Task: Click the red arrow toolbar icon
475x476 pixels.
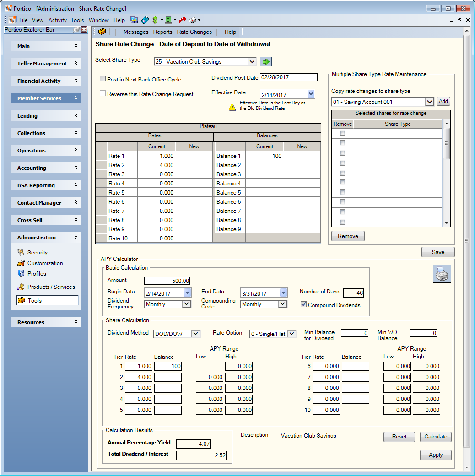Action: pyautogui.click(x=182, y=20)
